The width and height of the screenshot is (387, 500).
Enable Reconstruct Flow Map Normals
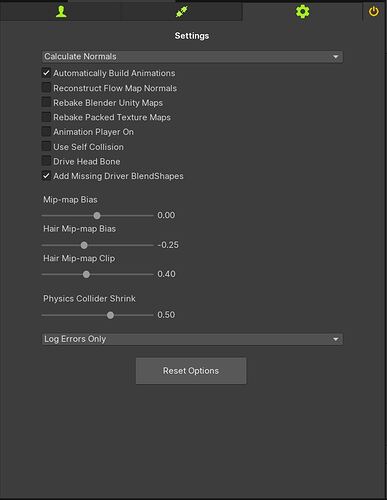coord(46,88)
